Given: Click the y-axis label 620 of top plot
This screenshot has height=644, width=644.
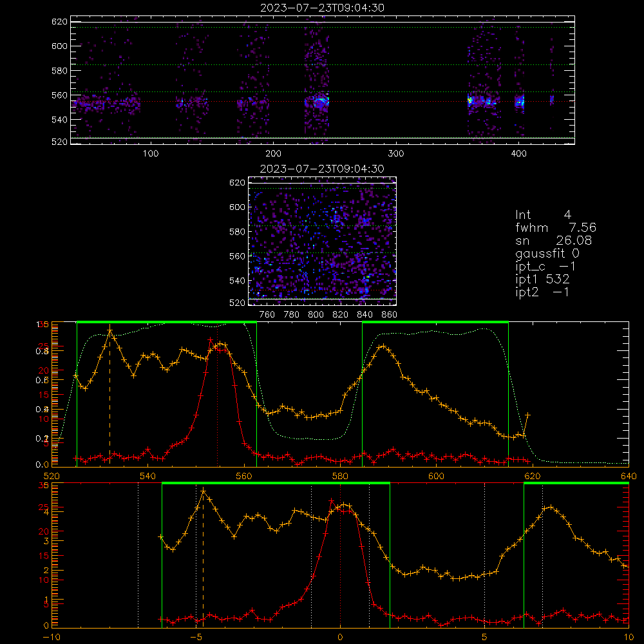Looking at the screenshot, I should [x=59, y=22].
